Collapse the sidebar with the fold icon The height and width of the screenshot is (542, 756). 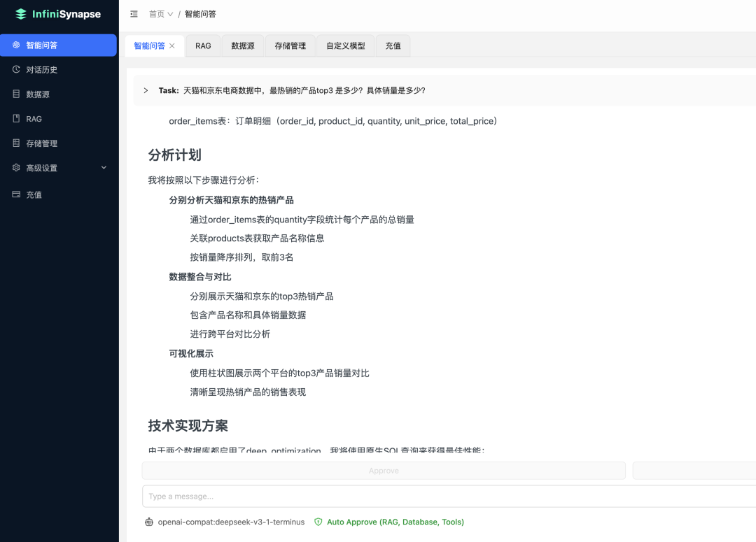134,14
